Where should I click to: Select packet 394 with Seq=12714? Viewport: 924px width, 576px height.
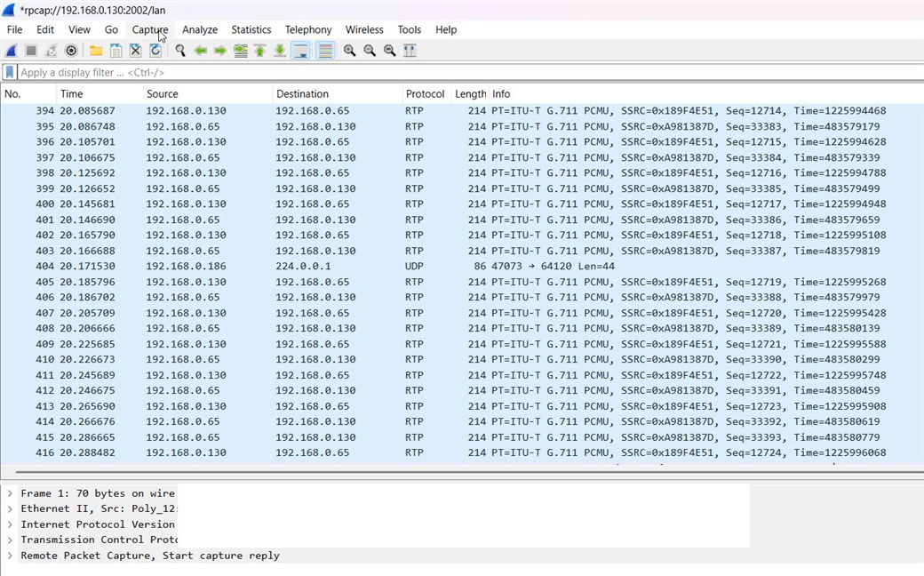pos(462,111)
